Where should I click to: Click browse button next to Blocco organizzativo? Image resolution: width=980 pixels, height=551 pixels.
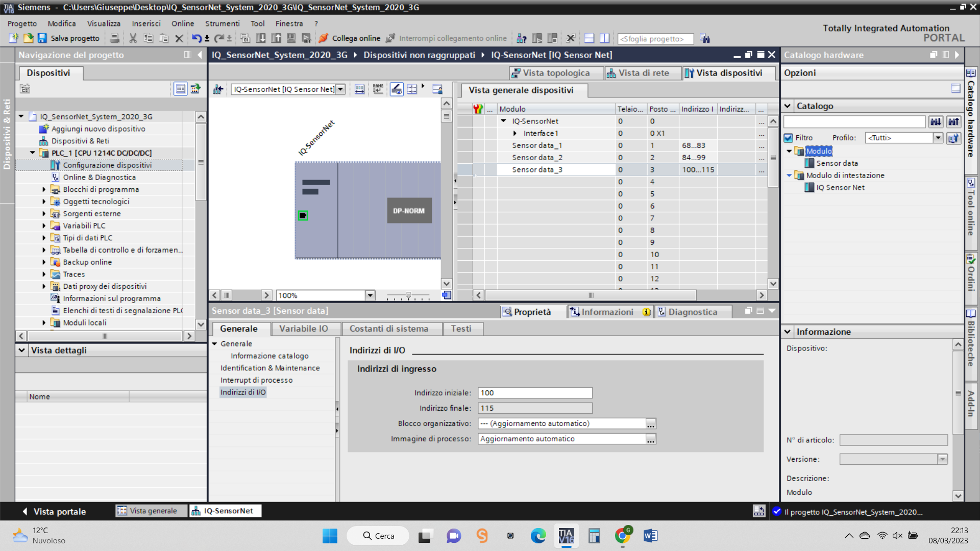point(651,424)
